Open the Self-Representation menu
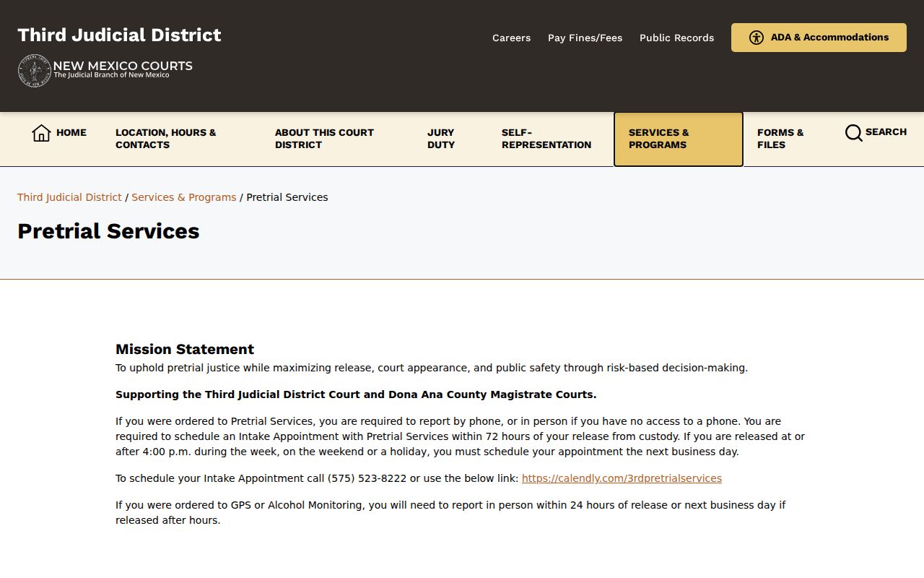 point(546,139)
